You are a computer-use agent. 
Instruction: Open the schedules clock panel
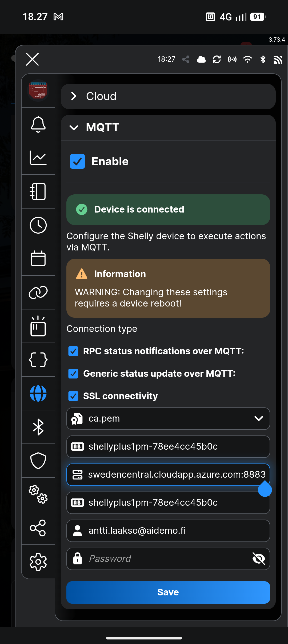(38, 225)
